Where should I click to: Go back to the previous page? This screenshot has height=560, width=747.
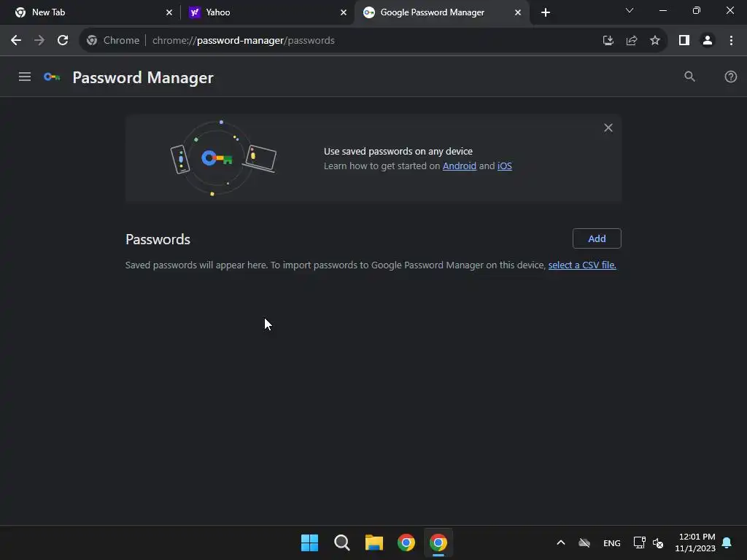tap(16, 41)
